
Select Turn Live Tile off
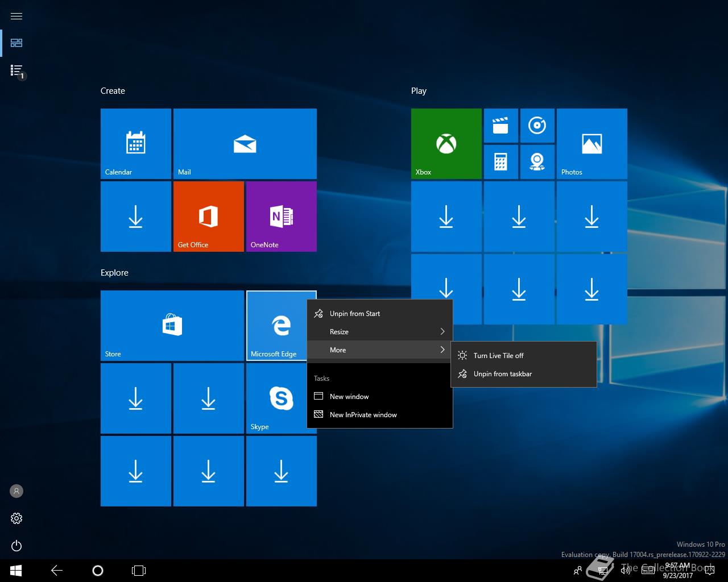(524, 356)
